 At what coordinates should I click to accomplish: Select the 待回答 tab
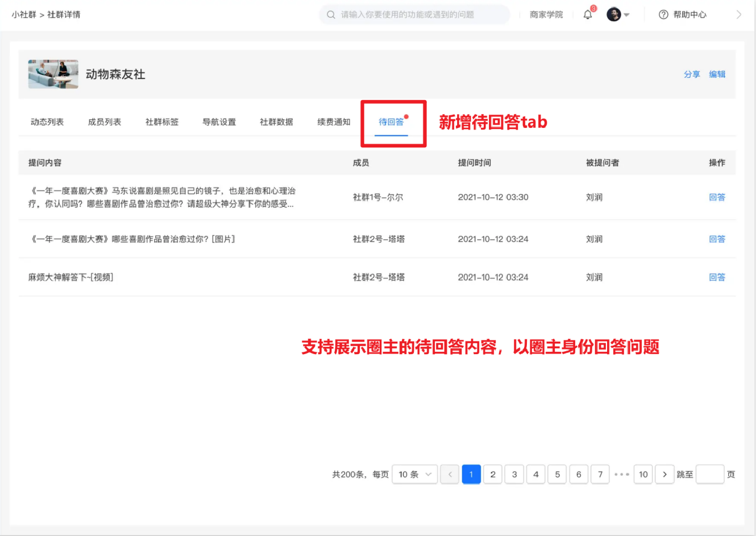pyautogui.click(x=391, y=122)
